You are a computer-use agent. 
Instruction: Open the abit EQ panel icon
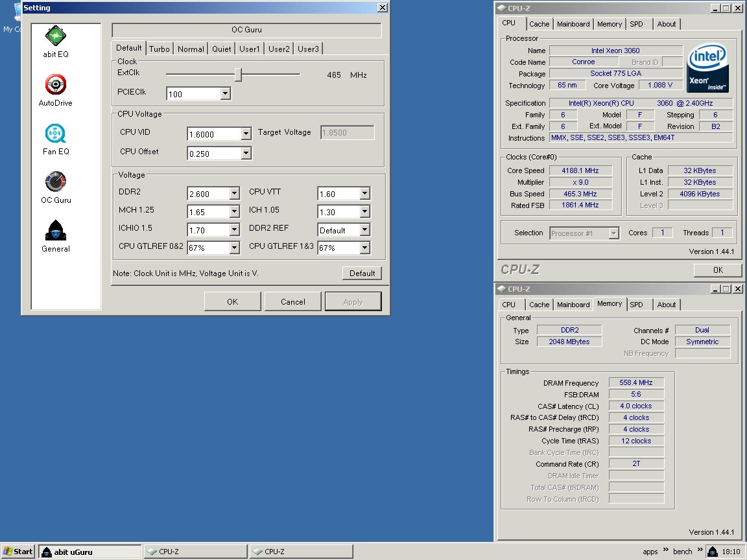pos(56,36)
